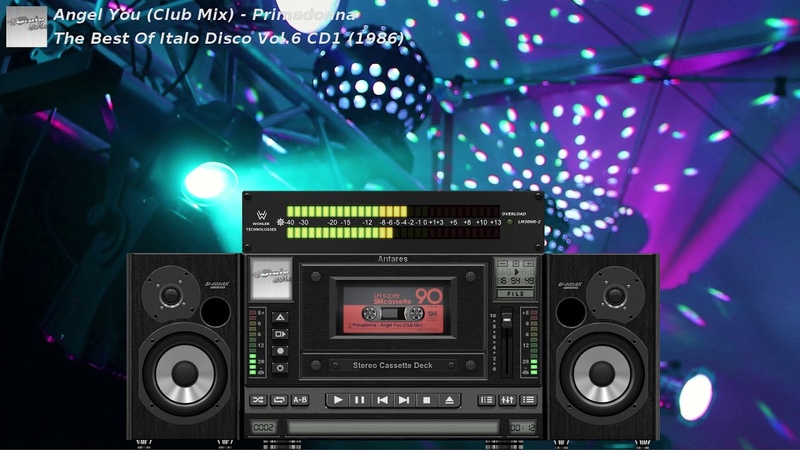Click the lower LED bar of Wohler meter

[393, 233]
